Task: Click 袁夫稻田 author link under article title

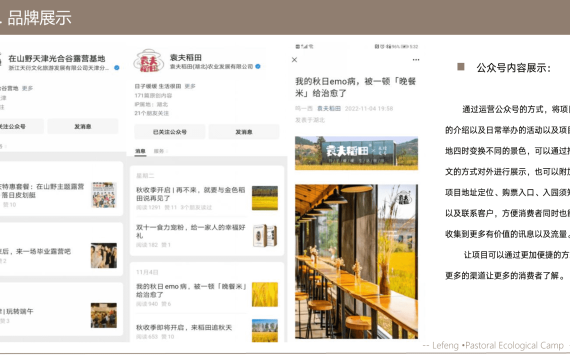Action: click(329, 108)
